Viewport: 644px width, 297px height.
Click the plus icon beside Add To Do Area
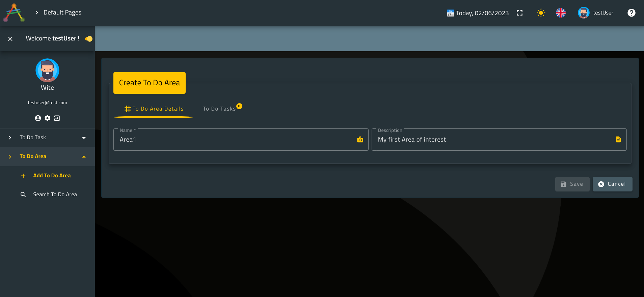point(23,176)
